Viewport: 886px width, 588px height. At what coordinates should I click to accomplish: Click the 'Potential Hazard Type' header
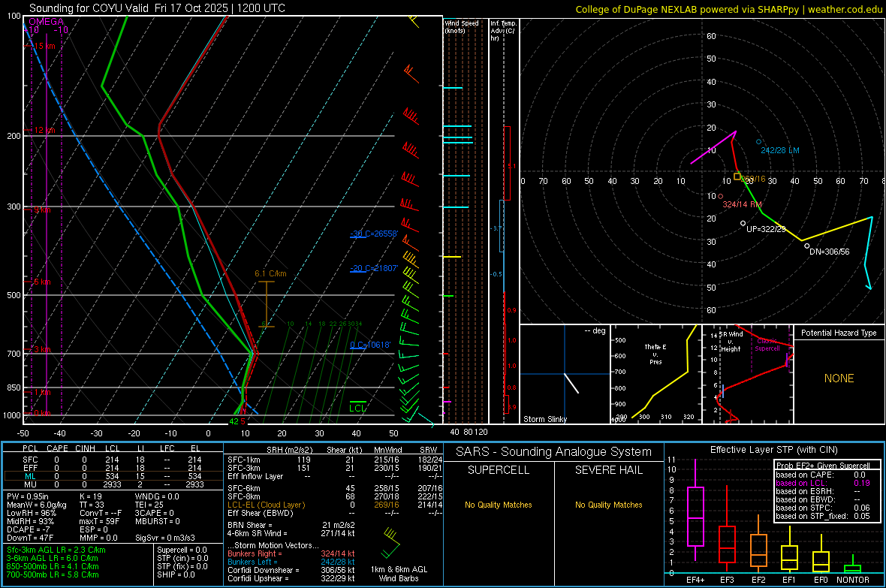(x=839, y=333)
